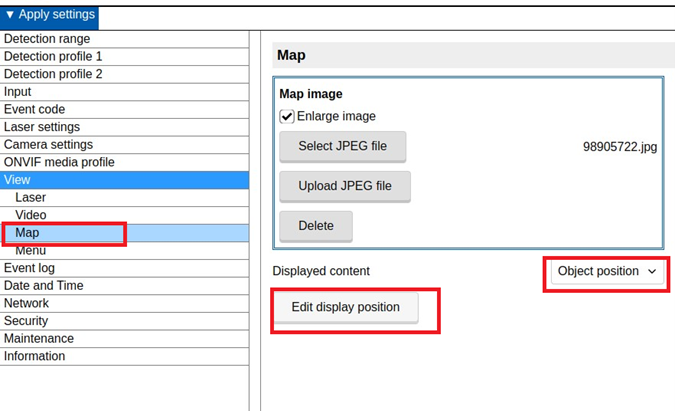This screenshot has height=411, width=675.
Task: Open Camera settings page
Action: pyautogui.click(x=48, y=145)
